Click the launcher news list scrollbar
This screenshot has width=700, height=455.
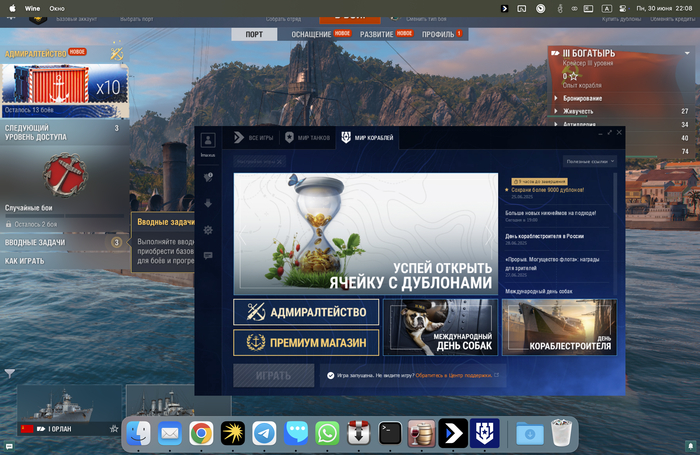point(615,192)
